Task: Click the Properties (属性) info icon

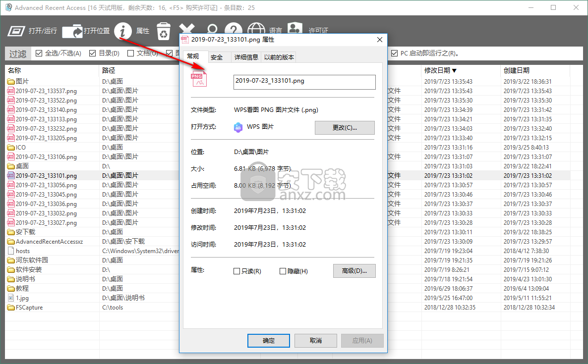Action: pyautogui.click(x=123, y=31)
